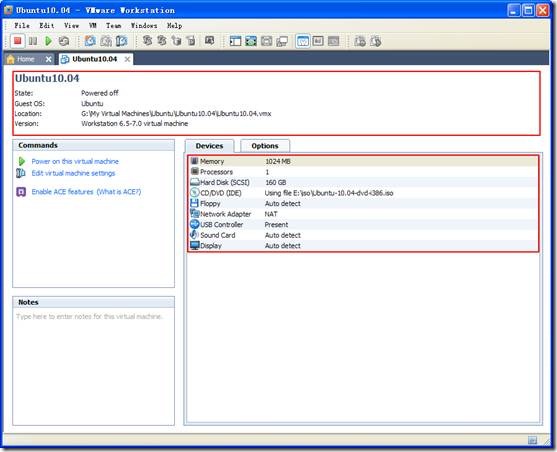Image resolution: width=557 pixels, height=452 pixels.
Task: Select the Sound Card row
Action: (x=363, y=235)
